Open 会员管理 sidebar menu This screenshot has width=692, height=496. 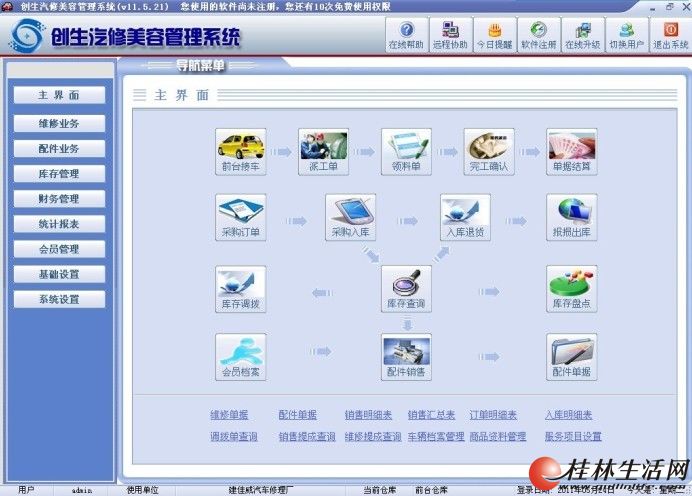59,249
